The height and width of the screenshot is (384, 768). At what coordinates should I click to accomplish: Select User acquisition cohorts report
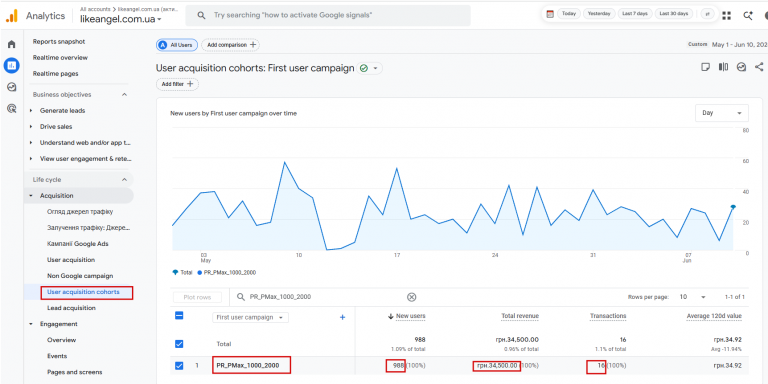pyautogui.click(x=83, y=292)
